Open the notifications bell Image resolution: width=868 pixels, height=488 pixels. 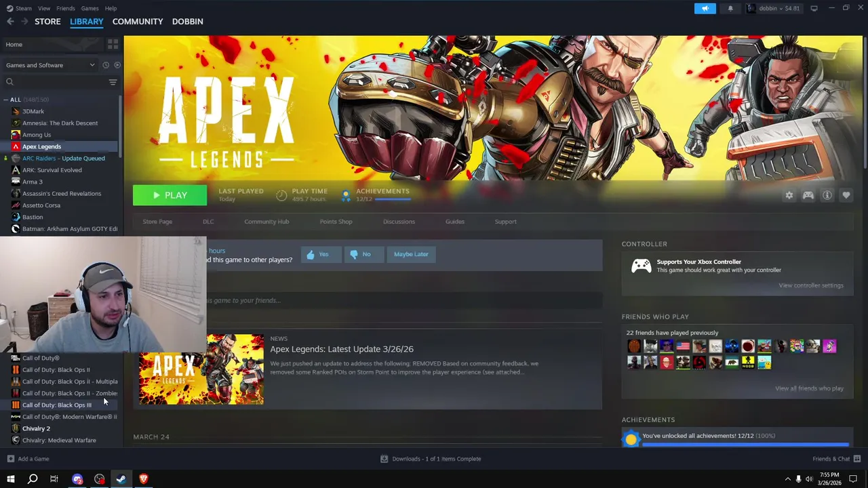click(730, 8)
